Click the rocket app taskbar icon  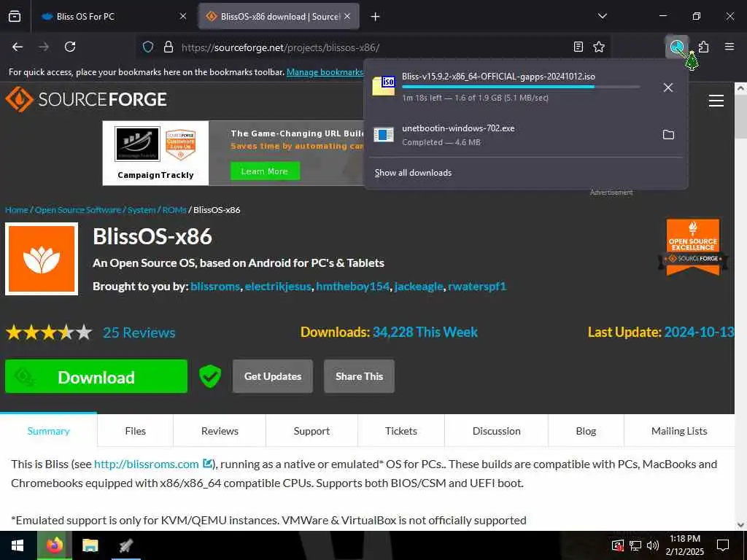point(126,545)
